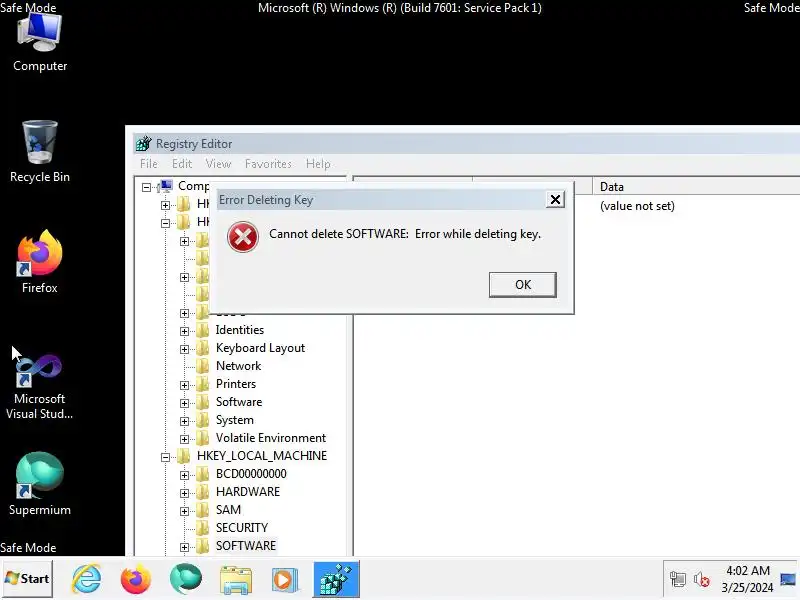Select the Identities key label
The width and height of the screenshot is (800, 600).
click(240, 330)
